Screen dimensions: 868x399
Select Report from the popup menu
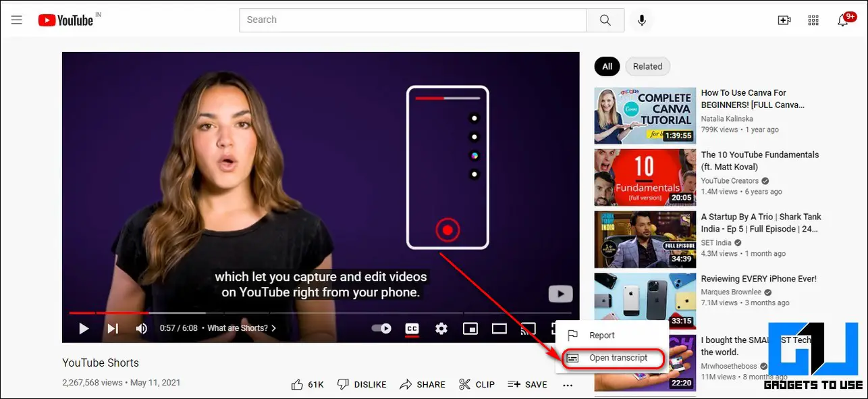tap(612, 336)
